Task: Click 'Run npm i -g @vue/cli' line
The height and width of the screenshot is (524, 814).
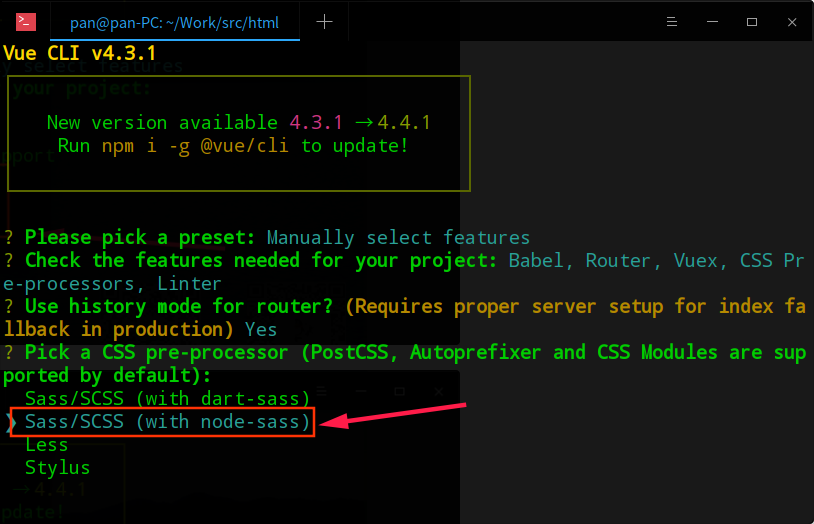Action: pyautogui.click(x=233, y=146)
